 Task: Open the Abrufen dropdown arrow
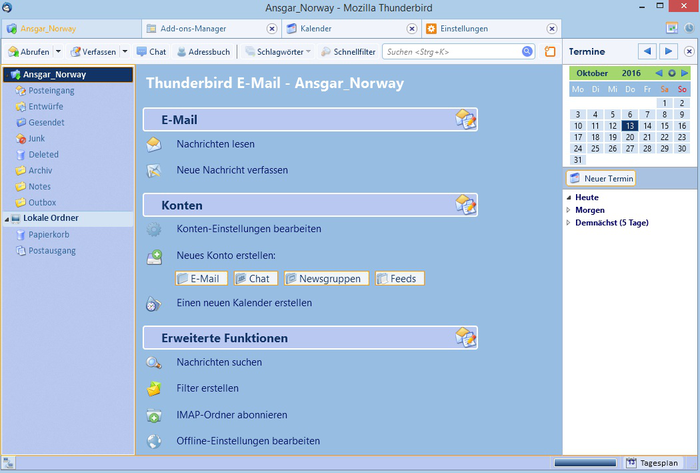click(58, 52)
